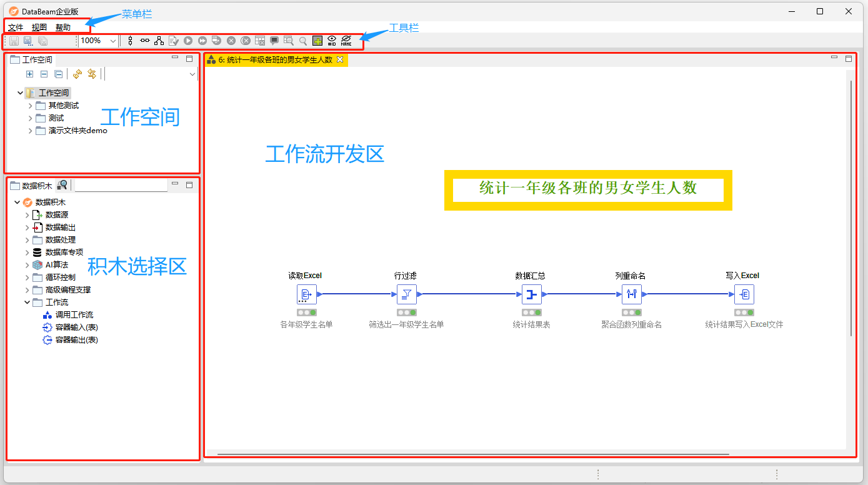The width and height of the screenshot is (868, 485).
Task: Click the fuzzy search icon beside 数据积木 tab
Action: pos(62,185)
